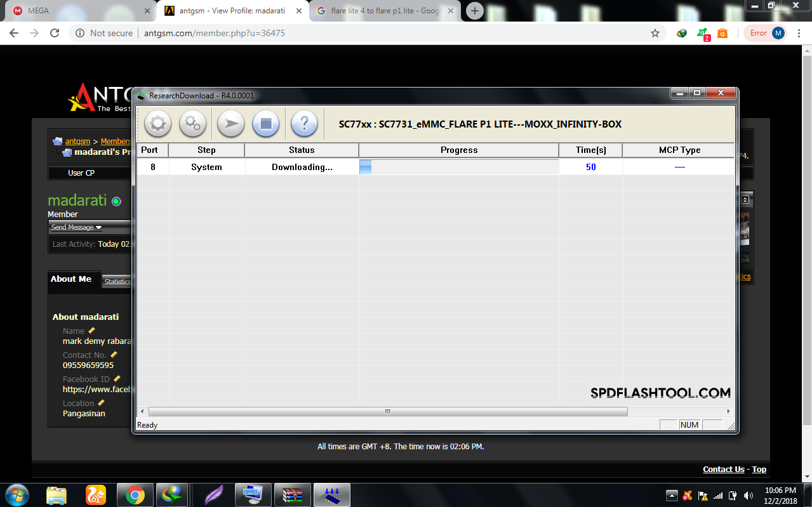Click the Not secure site info icon
The width and height of the screenshot is (812, 507).
pos(80,33)
